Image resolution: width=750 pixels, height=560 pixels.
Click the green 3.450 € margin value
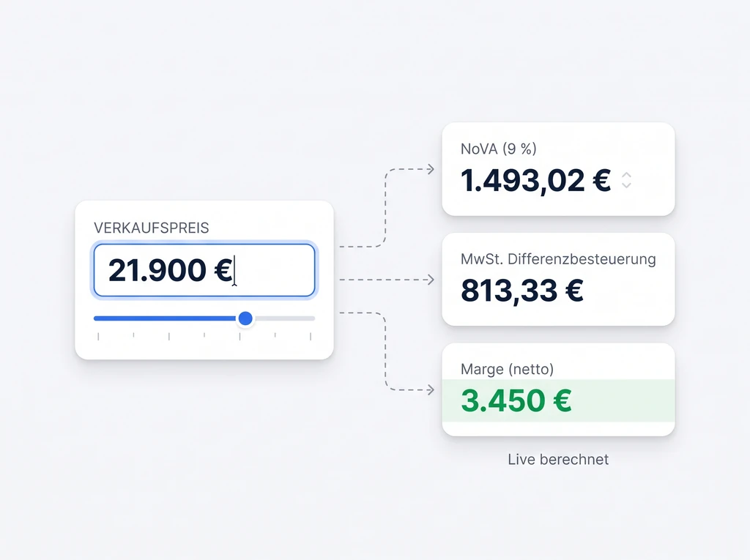pos(516,400)
